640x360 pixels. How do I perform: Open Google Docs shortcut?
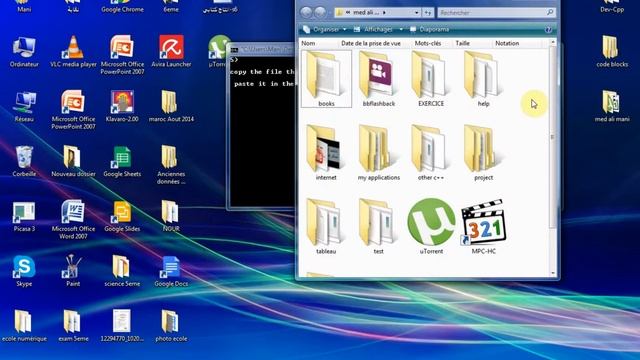pyautogui.click(x=171, y=271)
